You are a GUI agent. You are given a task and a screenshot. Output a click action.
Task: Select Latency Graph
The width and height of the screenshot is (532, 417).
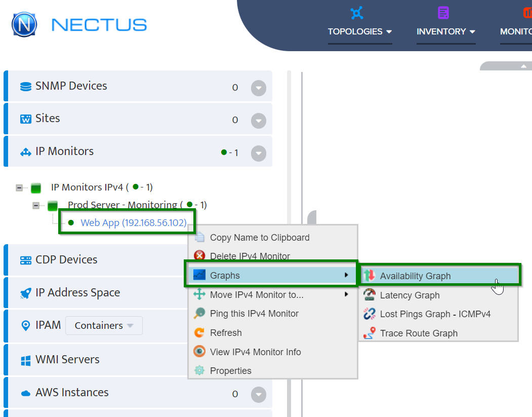pyautogui.click(x=438, y=295)
